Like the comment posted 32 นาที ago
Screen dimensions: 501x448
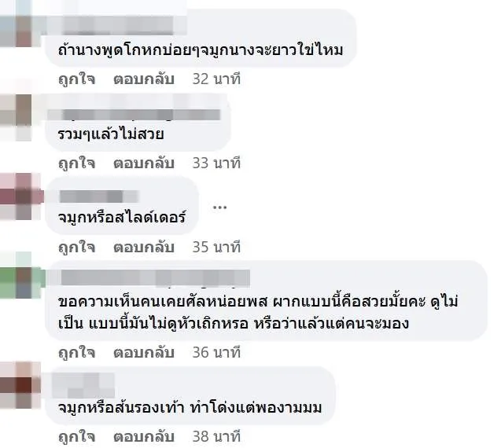click(x=77, y=79)
